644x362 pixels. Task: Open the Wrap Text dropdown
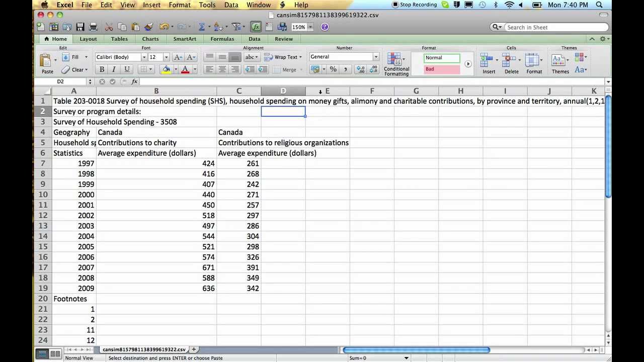[x=300, y=57]
